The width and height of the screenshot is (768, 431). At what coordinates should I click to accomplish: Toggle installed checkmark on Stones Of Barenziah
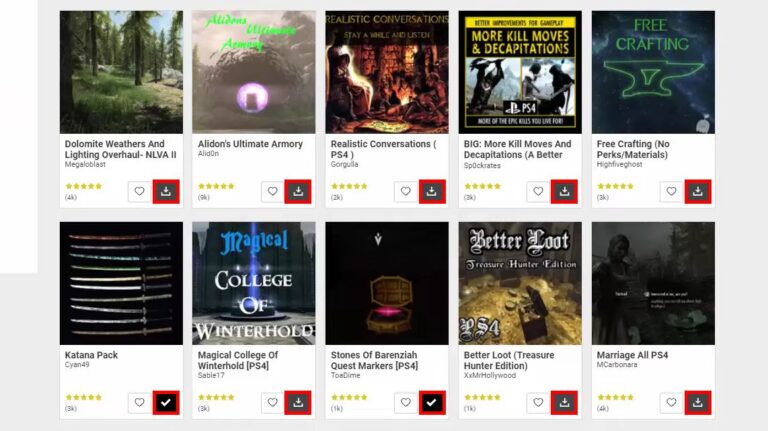432,403
